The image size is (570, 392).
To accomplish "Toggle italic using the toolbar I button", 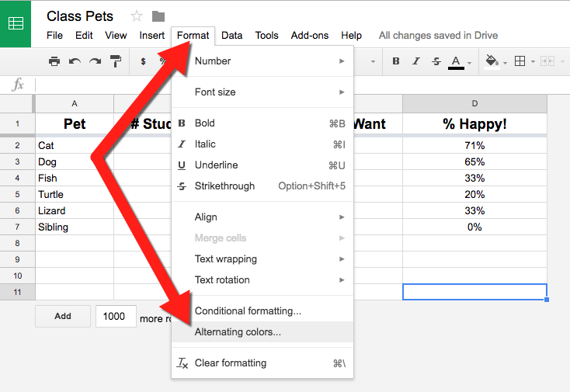I will 416,61.
